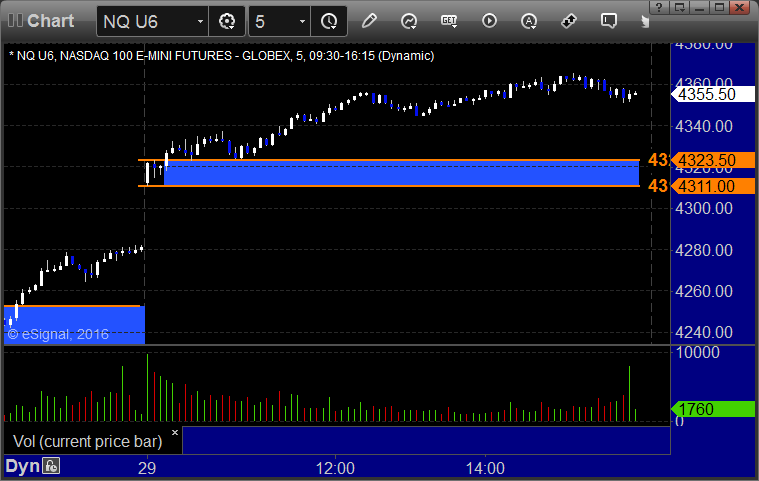
Task: Click the 14:00 time axis label
Action: [485, 468]
